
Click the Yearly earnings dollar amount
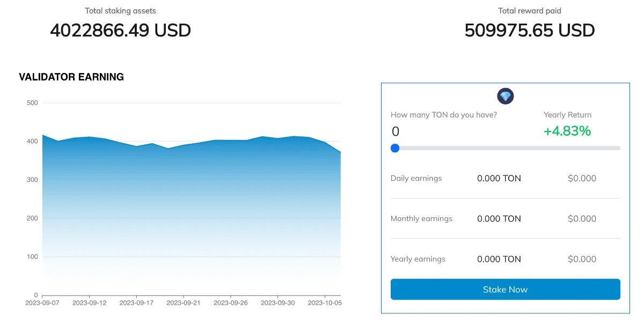[582, 259]
